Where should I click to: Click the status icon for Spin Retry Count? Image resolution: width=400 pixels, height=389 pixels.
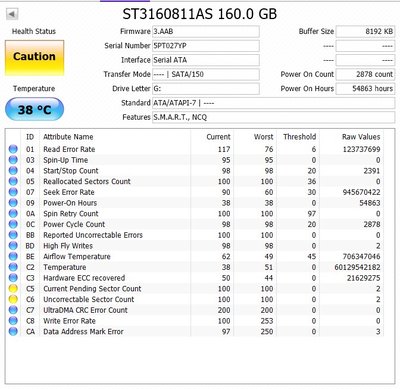pyautogui.click(x=13, y=213)
